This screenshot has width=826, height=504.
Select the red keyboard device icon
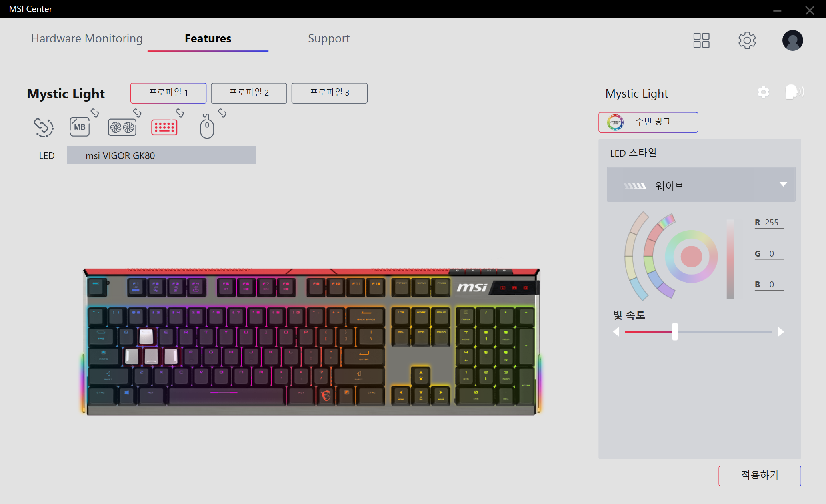[164, 127]
